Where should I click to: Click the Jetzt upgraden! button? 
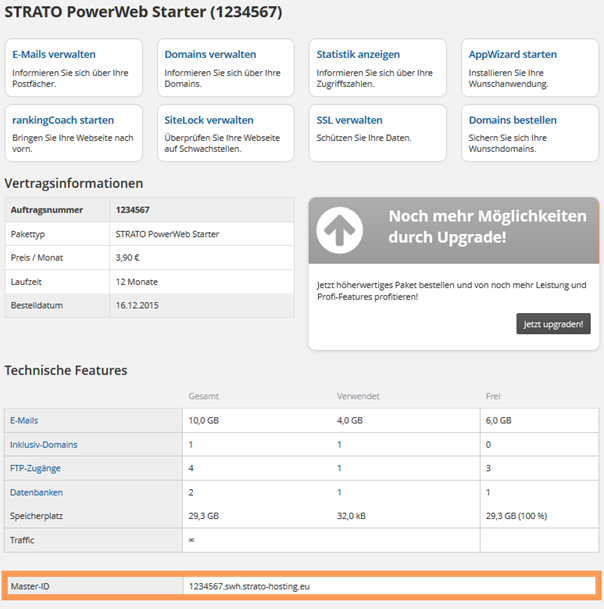[553, 324]
